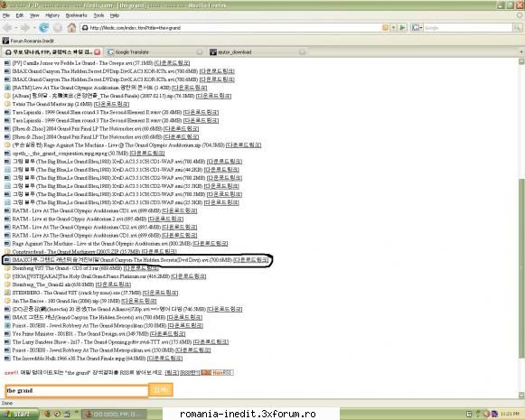This screenshot has height=420, width=525.
Task: Click video icon for The Incredible Hulk Grand Finale
Action: (x=7, y=359)
